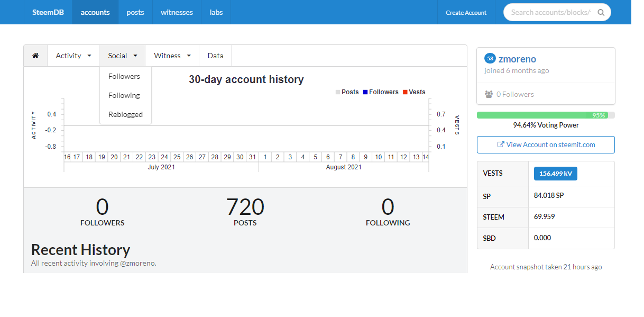Click the Recent History heading
This screenshot has width=644, height=317.
(80, 249)
